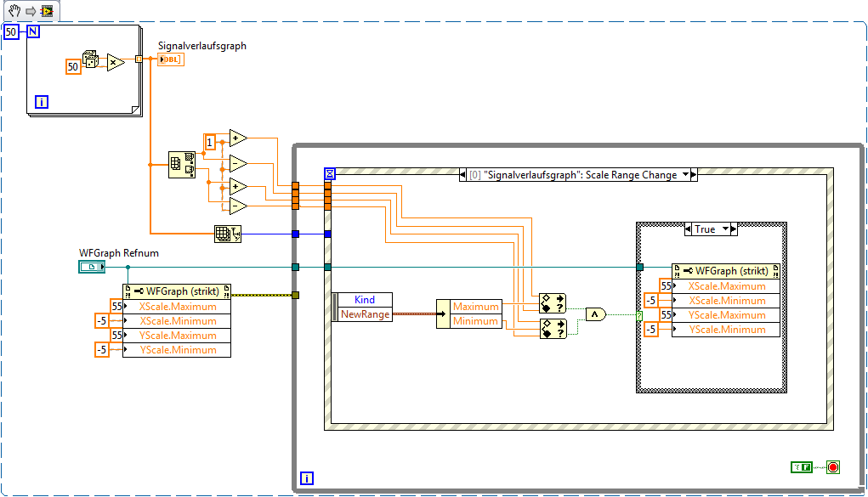Click the 55 constant for YScale.Maximum in True case
Image resolution: width=868 pixels, height=497 pixels.
tap(666, 314)
